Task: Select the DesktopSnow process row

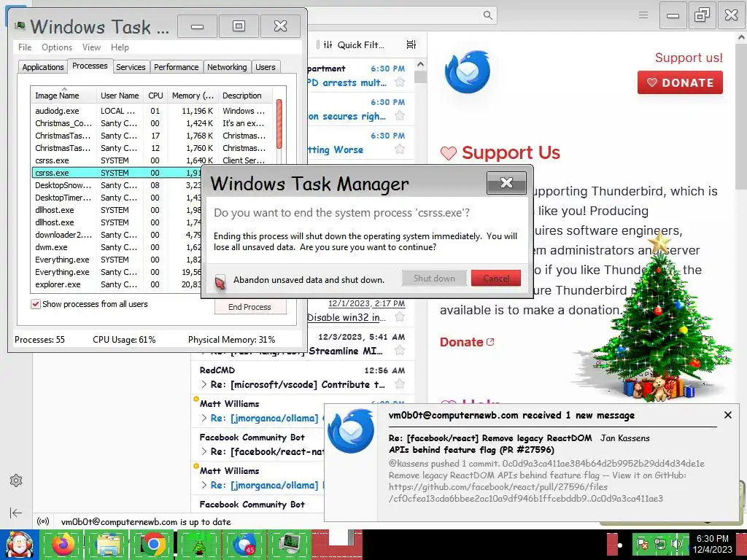Action: click(117, 185)
